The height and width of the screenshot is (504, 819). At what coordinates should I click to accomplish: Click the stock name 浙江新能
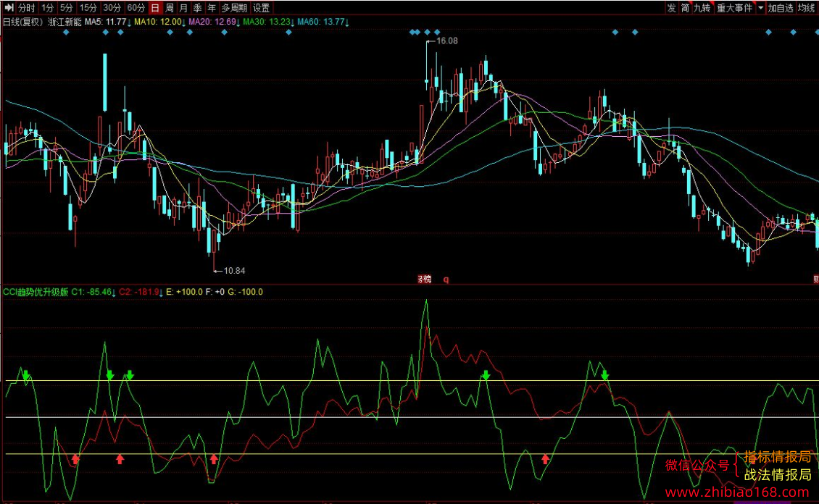(65, 22)
